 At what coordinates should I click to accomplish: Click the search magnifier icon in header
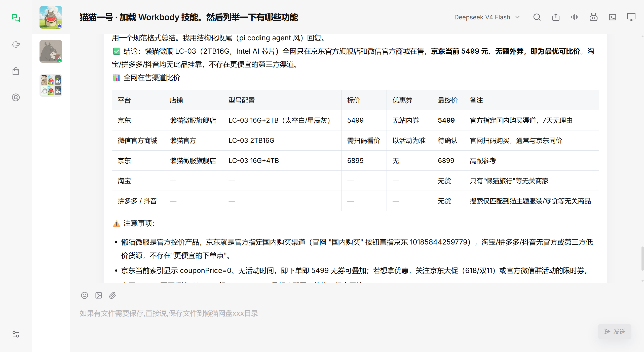537,17
